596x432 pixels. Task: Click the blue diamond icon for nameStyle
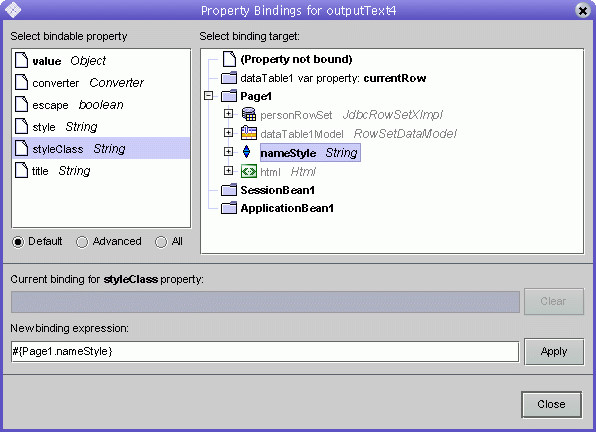pos(246,152)
